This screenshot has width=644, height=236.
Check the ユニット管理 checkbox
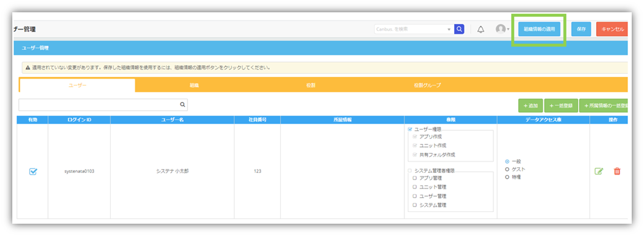414,187
